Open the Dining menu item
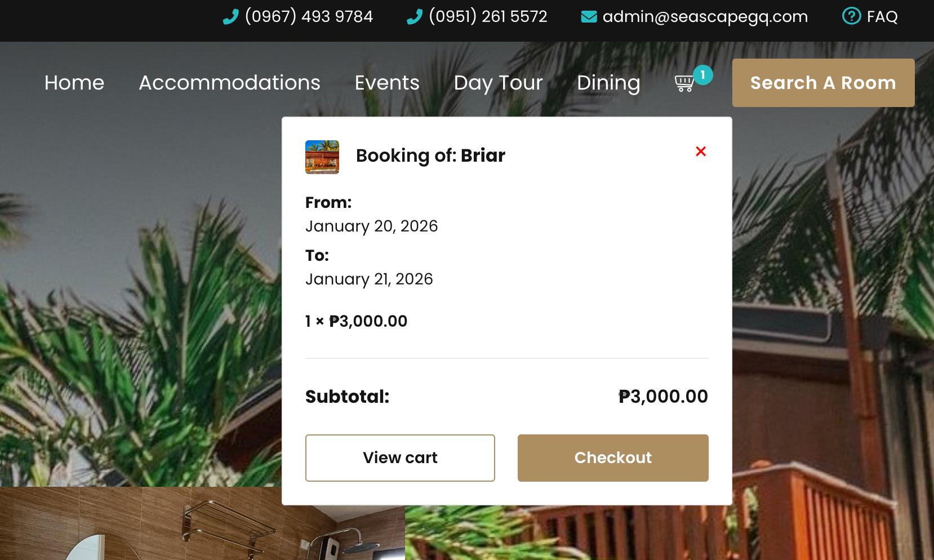 click(608, 83)
